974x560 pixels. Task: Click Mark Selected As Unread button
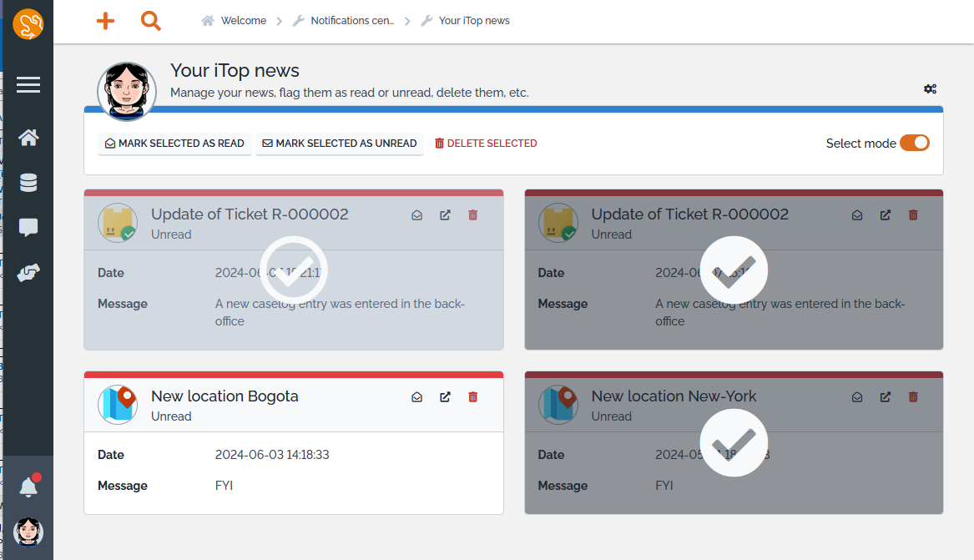[339, 144]
